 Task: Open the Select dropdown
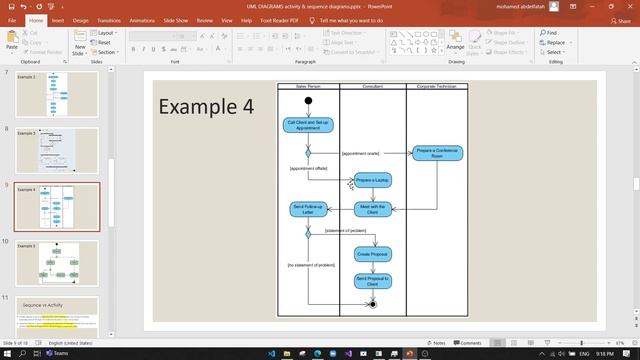tap(553, 52)
